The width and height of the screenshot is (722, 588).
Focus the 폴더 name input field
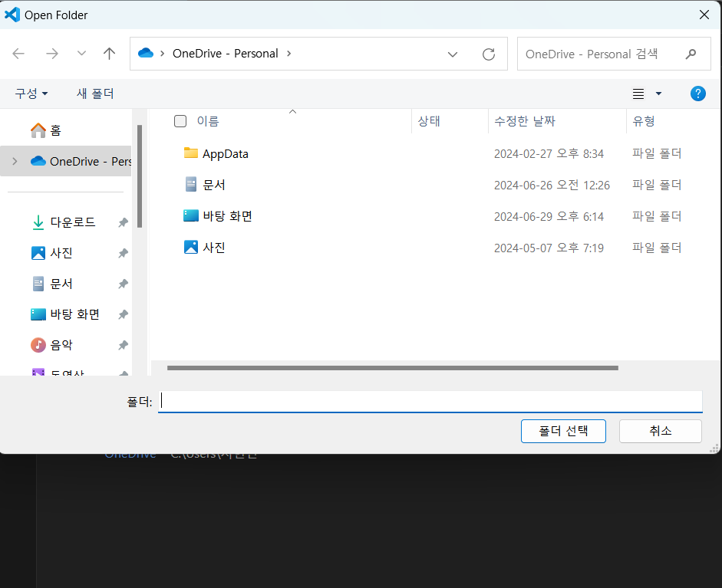(430, 401)
